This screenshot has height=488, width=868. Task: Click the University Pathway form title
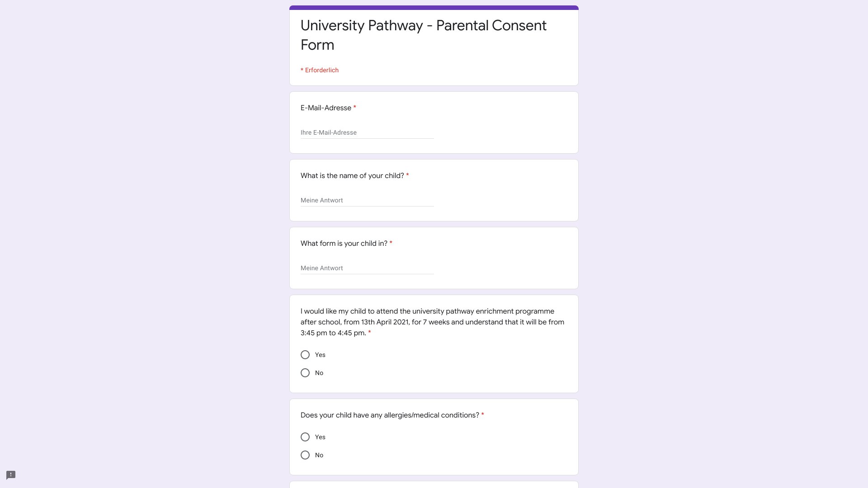tap(423, 35)
